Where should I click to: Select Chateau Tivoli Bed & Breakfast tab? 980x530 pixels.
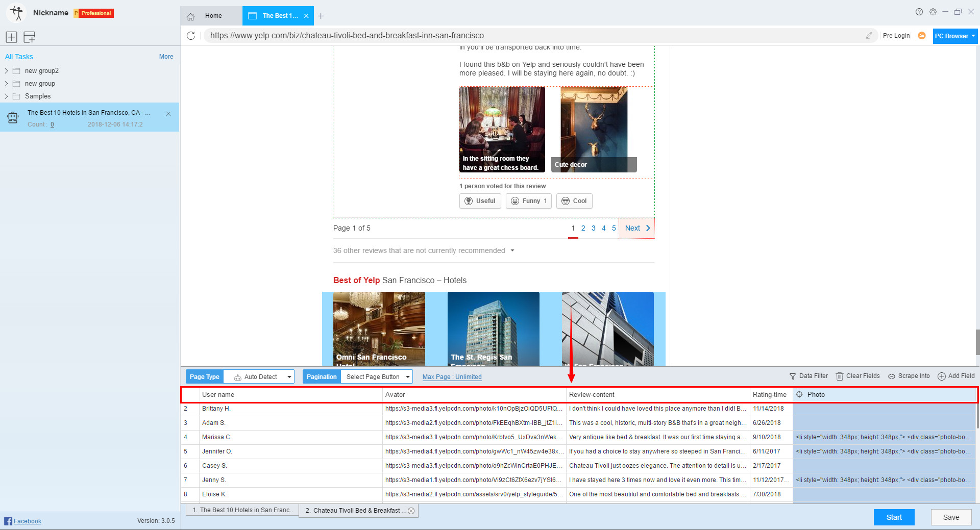pos(359,511)
